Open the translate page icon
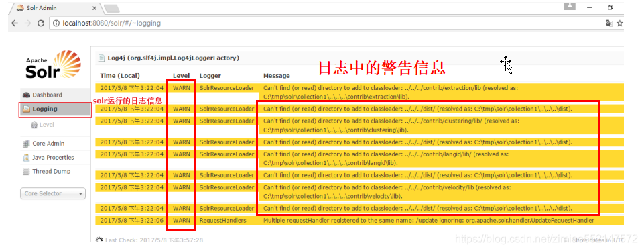The height and width of the screenshot is (251, 644). (x=610, y=23)
